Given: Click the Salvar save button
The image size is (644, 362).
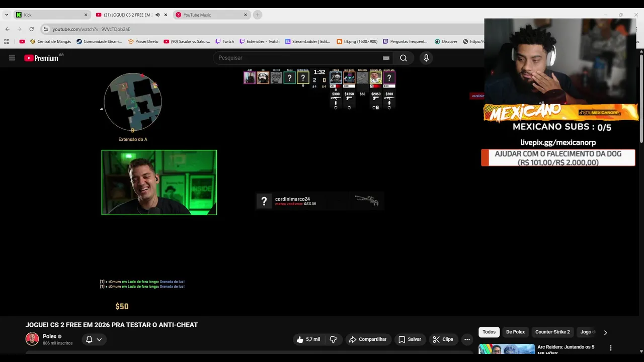Looking at the screenshot, I should click(x=410, y=339).
